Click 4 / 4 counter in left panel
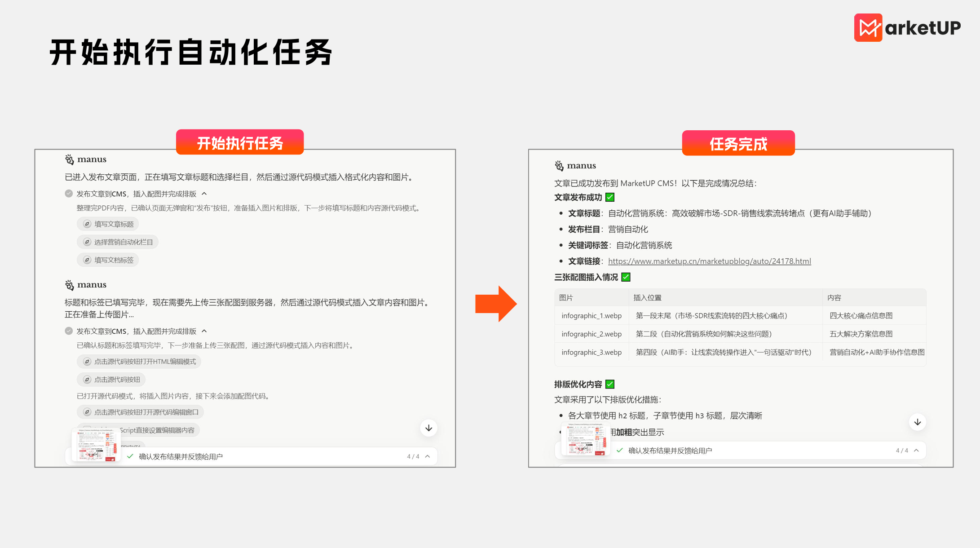Screen dimensions: 980x548 [413, 456]
